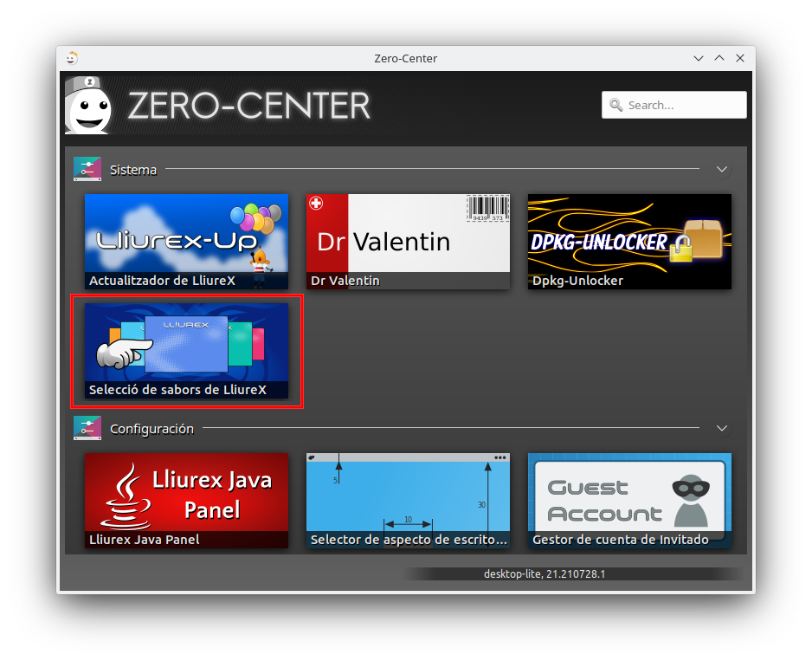Click the Configuración section heading
The width and height of the screenshot is (812, 661).
pos(151,429)
